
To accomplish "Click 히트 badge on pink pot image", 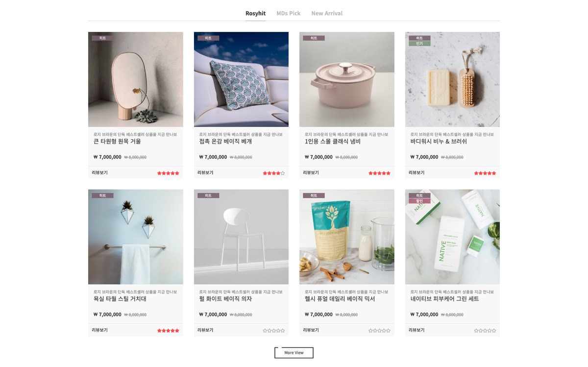I will [314, 38].
